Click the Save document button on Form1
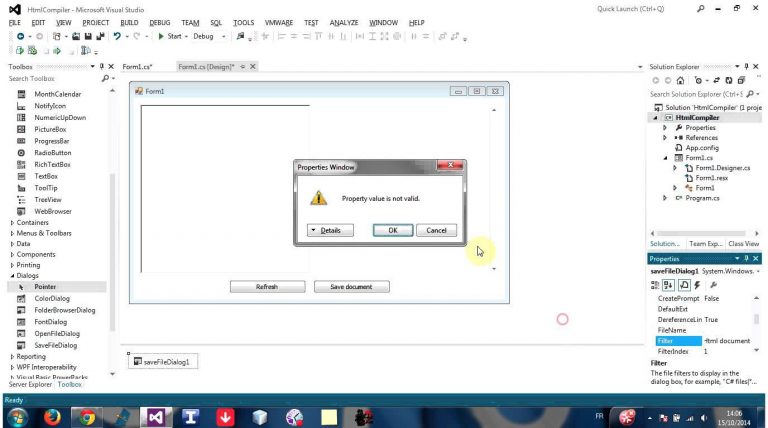This screenshot has width=768, height=428. pos(352,286)
